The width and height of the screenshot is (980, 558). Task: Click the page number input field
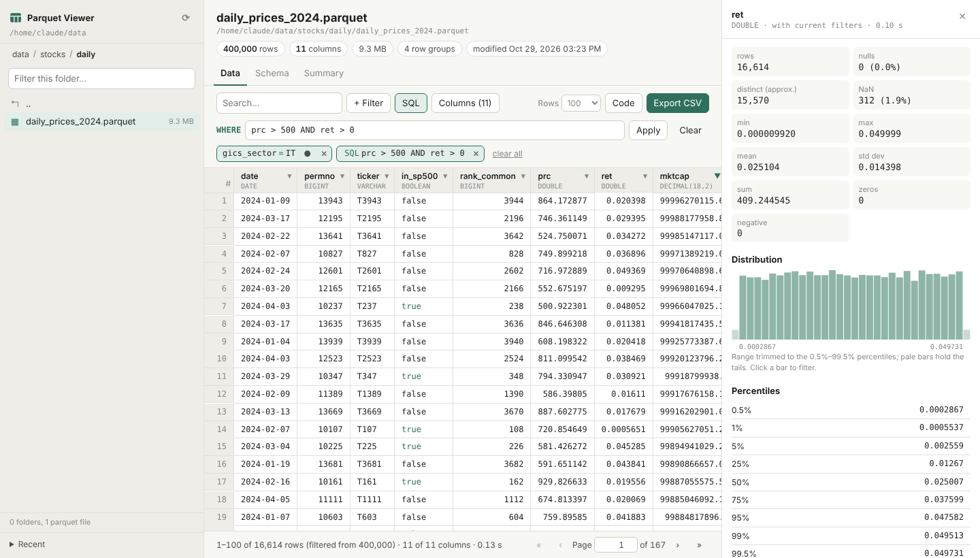(x=616, y=545)
